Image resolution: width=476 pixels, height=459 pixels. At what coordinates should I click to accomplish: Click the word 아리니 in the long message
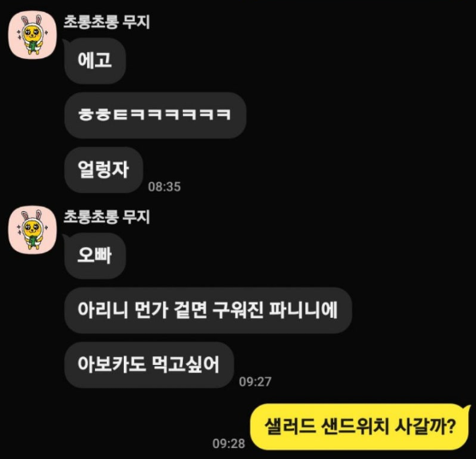pyautogui.click(x=103, y=310)
